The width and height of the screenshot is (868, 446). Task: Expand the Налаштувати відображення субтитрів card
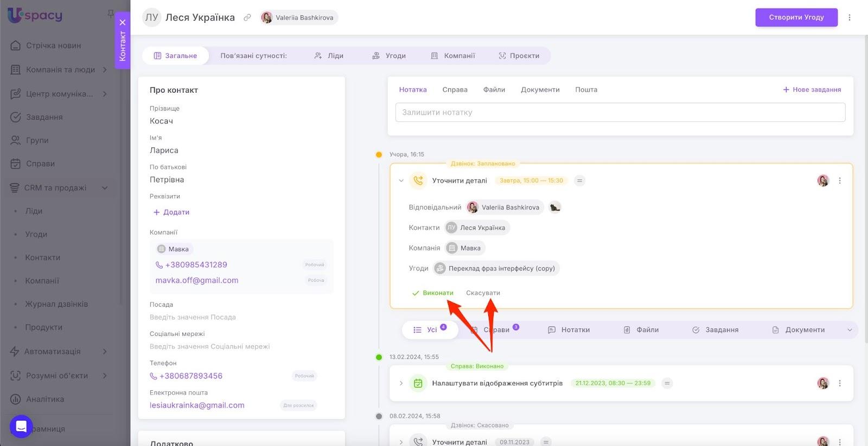pyautogui.click(x=401, y=384)
